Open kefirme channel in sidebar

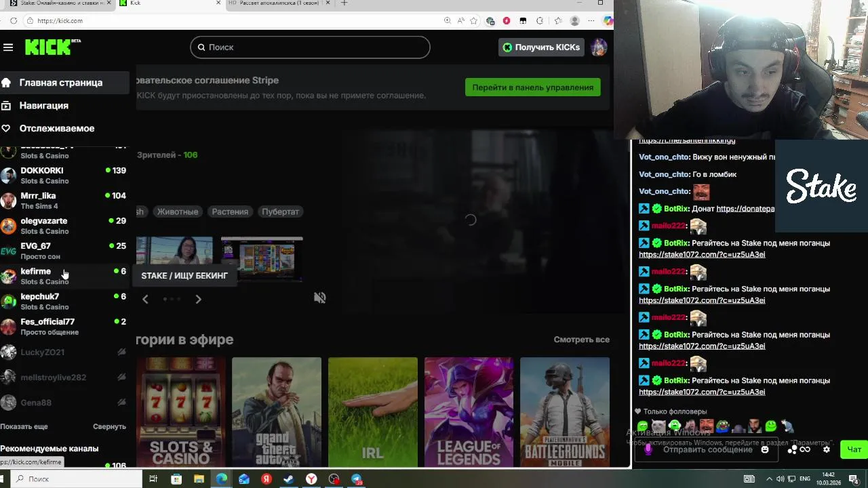click(64, 276)
